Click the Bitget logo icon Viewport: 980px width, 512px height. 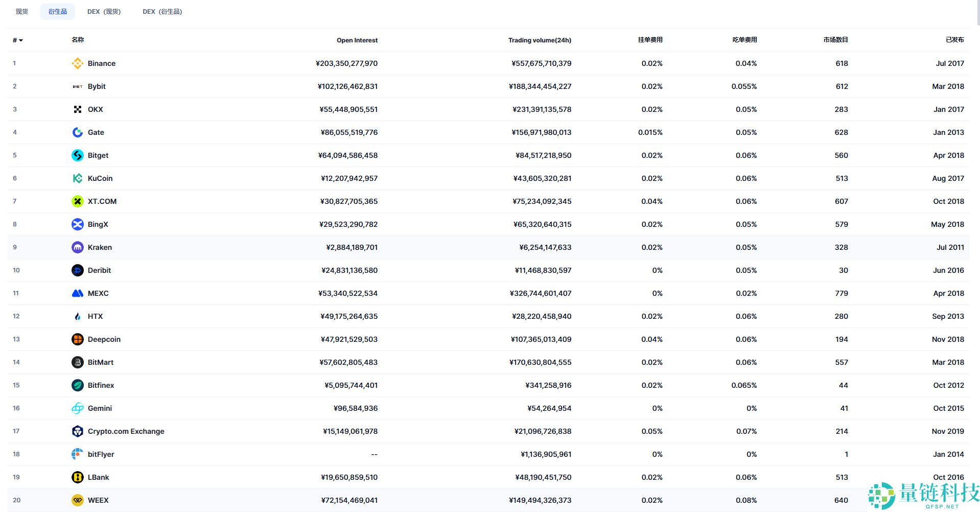(x=77, y=155)
